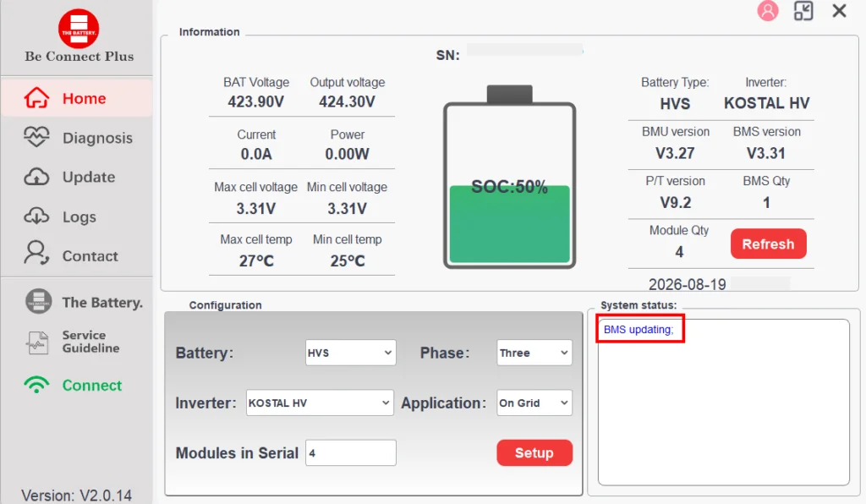866x504 pixels.
Task: Click the Update cloud upload icon
Action: [x=36, y=178]
